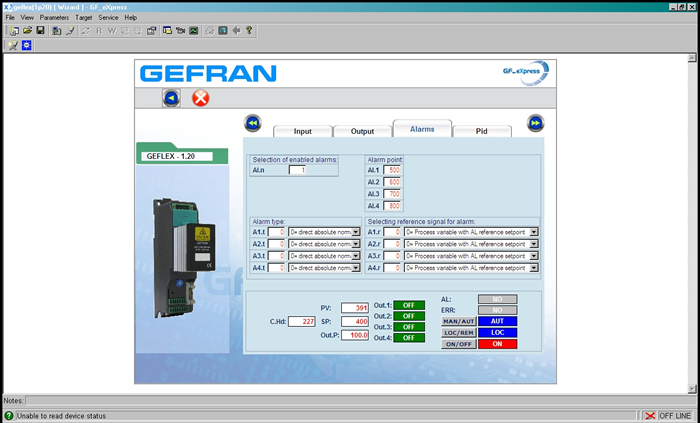
Task: Click the blue AUT status indicator
Action: pyautogui.click(x=497, y=321)
